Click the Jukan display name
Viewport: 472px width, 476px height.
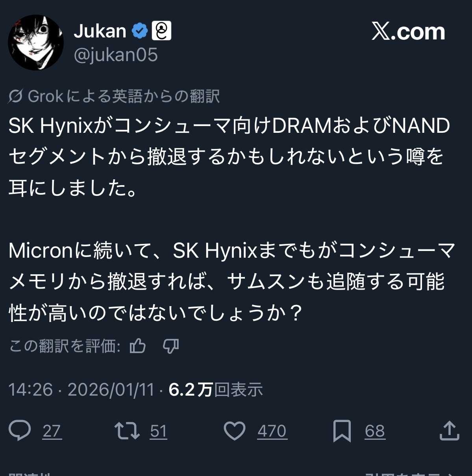coord(100,31)
